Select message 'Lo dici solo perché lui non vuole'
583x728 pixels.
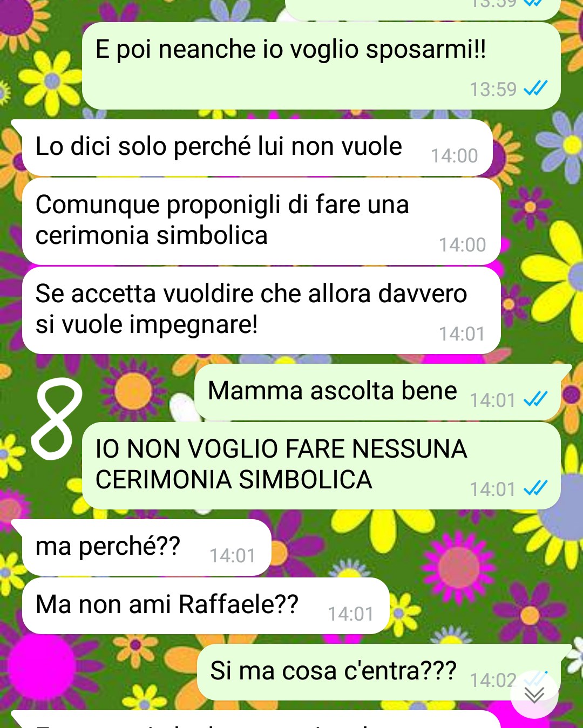coord(257,148)
